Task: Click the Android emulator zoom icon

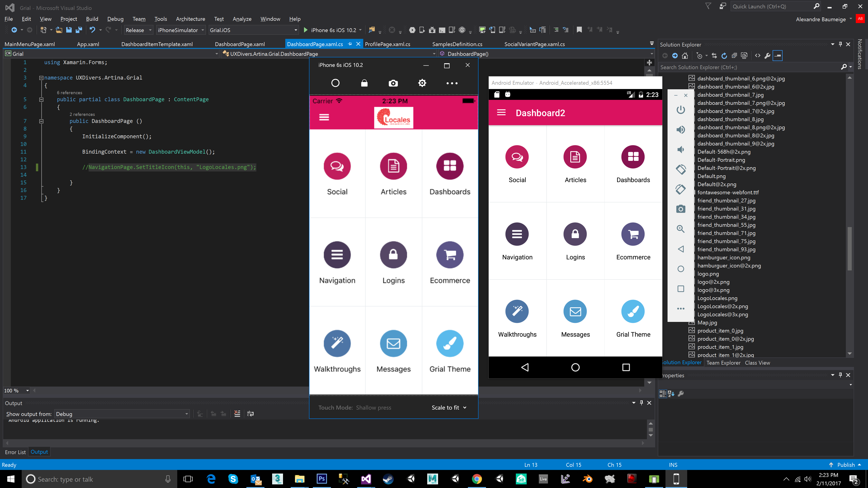Action: point(680,229)
